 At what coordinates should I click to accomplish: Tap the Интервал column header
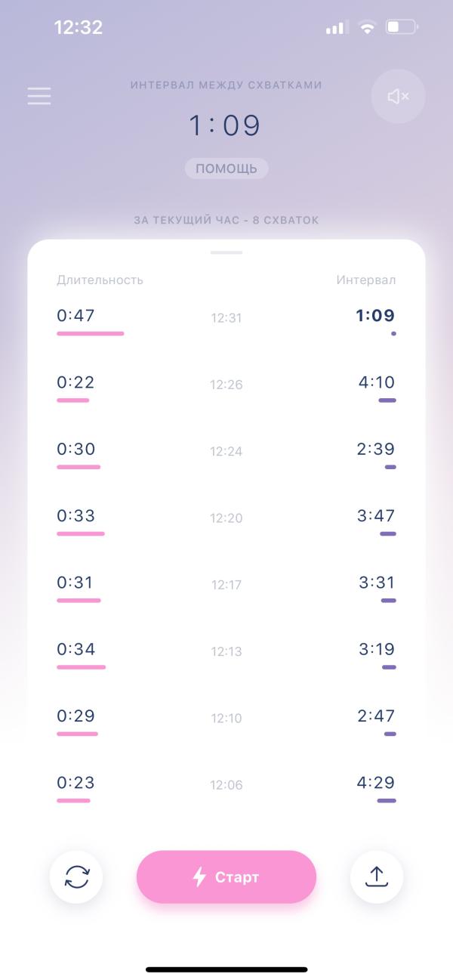pyautogui.click(x=366, y=280)
